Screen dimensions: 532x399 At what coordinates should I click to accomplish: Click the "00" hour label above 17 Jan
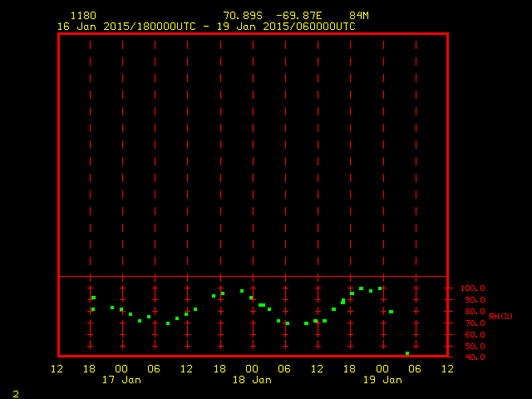tap(121, 369)
